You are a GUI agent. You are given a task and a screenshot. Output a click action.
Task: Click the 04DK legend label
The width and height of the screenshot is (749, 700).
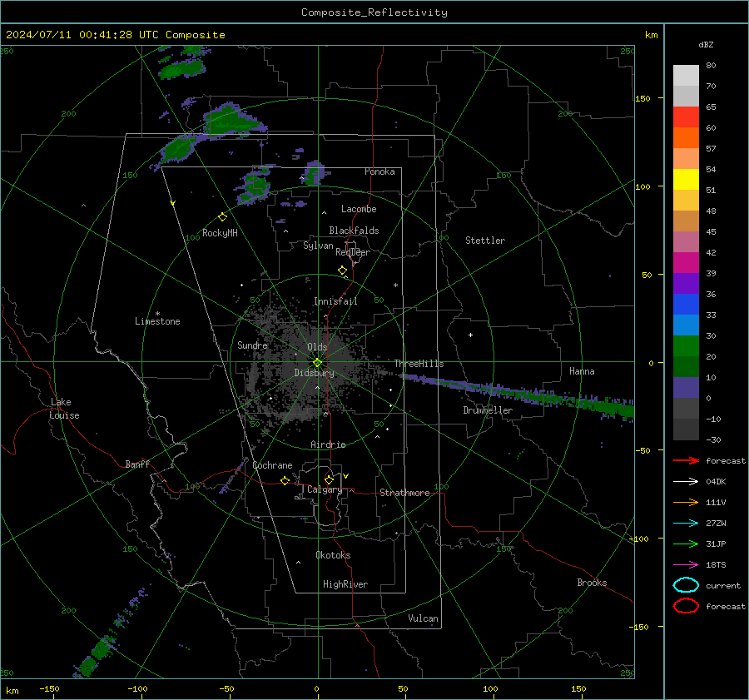[716, 482]
